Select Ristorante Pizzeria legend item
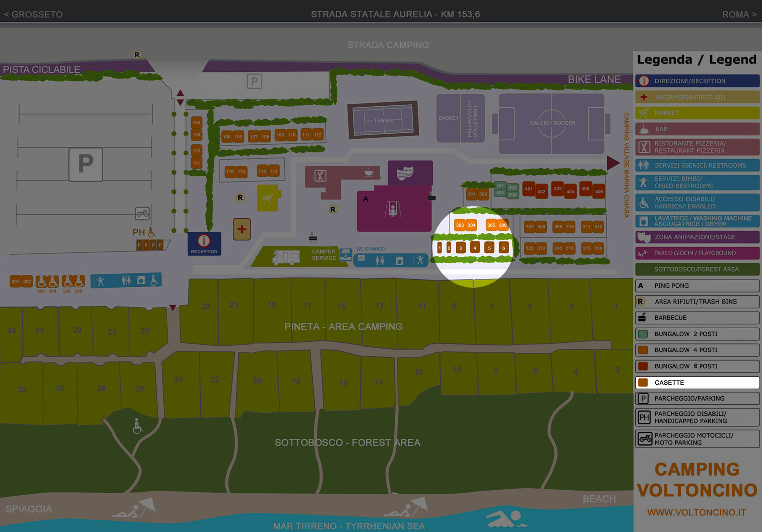Image resolution: width=762 pixels, height=532 pixels. tap(697, 147)
